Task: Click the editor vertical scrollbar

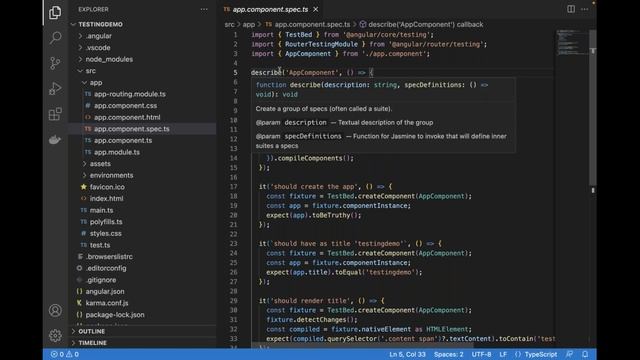Action: point(593,107)
